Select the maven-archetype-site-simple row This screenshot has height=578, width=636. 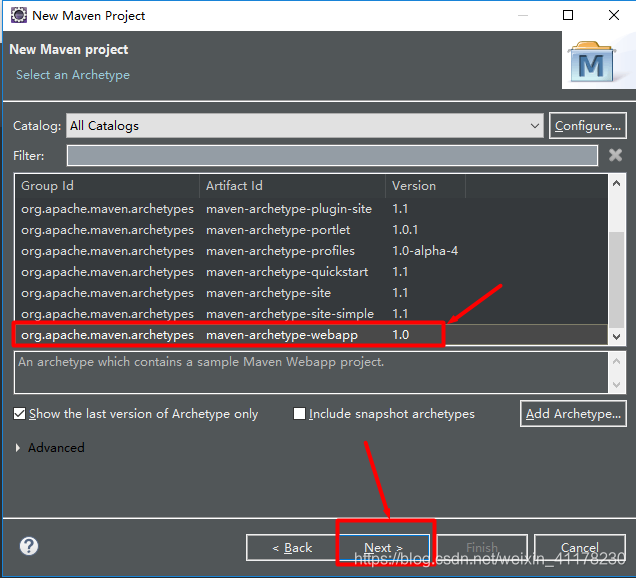click(x=312, y=314)
